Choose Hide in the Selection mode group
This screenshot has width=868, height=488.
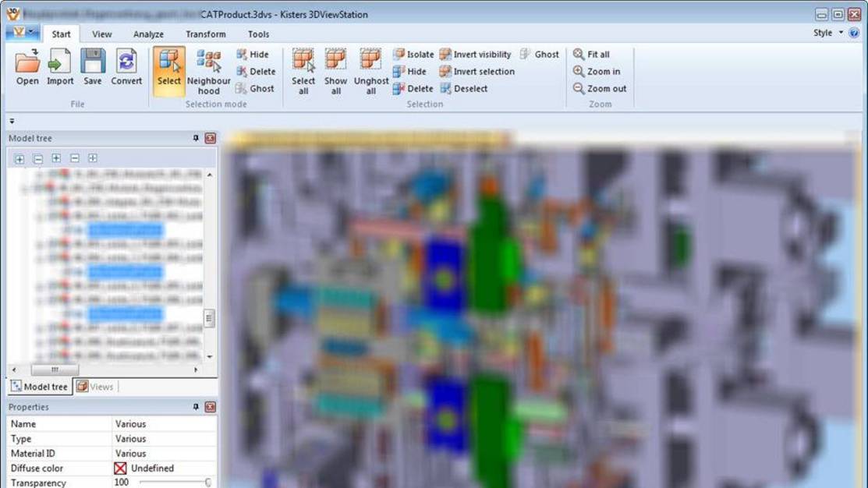pyautogui.click(x=253, y=55)
